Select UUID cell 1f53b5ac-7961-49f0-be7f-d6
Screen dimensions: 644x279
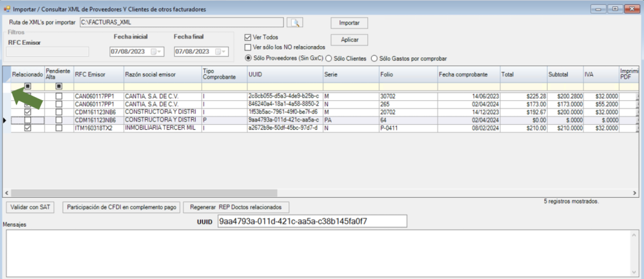click(285, 112)
